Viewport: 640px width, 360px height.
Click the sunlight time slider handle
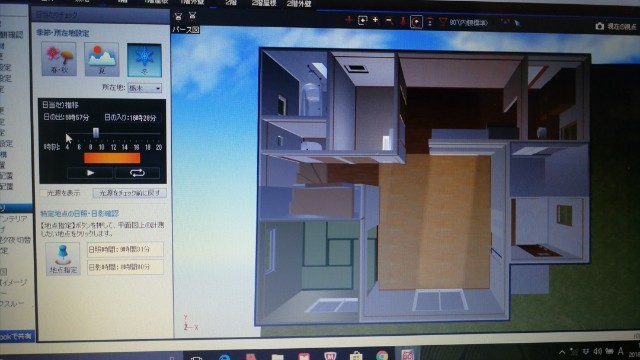coord(96,133)
